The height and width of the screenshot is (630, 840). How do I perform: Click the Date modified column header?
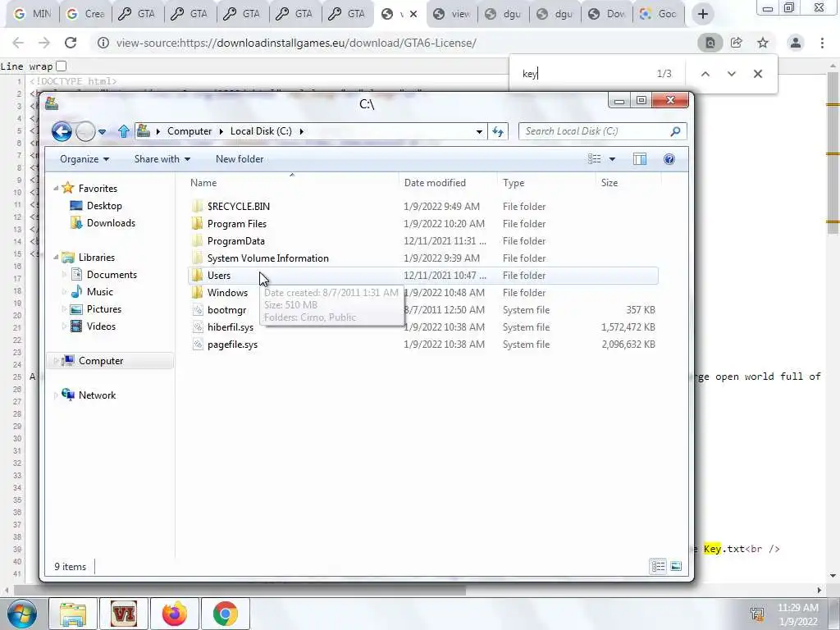click(x=448, y=183)
